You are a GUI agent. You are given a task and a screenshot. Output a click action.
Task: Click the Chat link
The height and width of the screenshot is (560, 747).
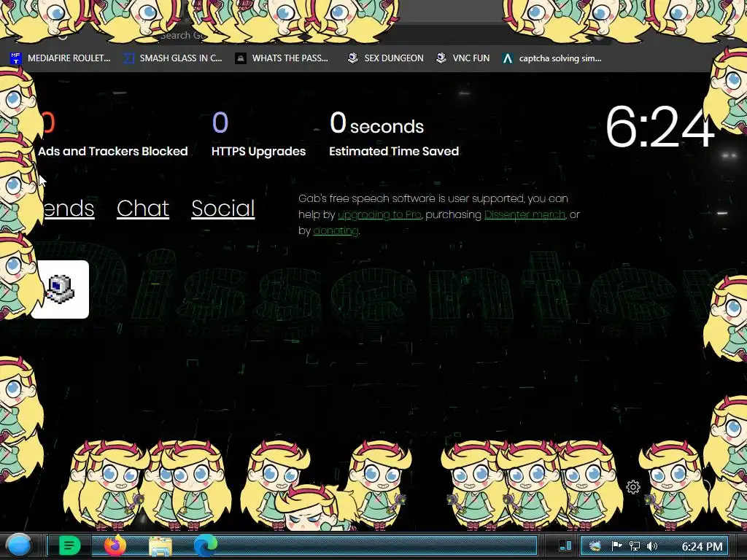pos(143,208)
